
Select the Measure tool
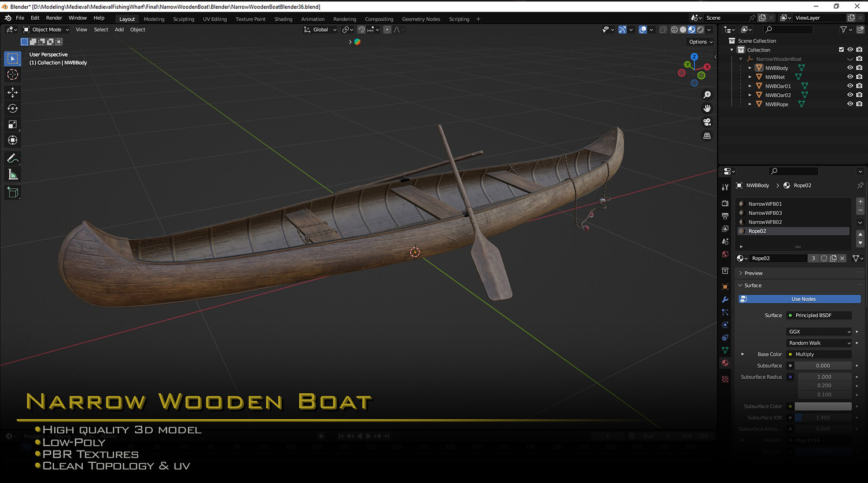click(13, 175)
